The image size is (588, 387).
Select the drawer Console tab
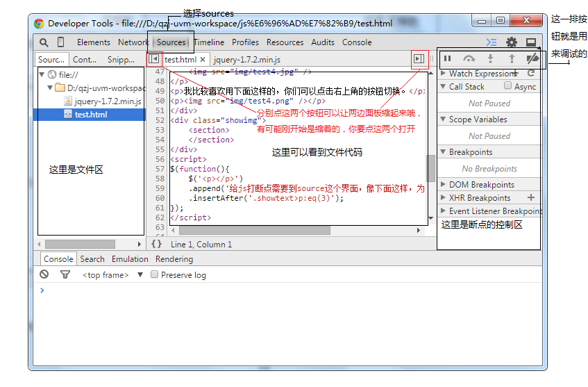[58, 259]
